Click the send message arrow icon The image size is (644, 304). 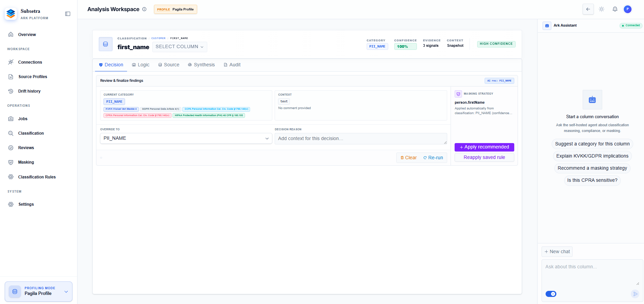(635, 294)
